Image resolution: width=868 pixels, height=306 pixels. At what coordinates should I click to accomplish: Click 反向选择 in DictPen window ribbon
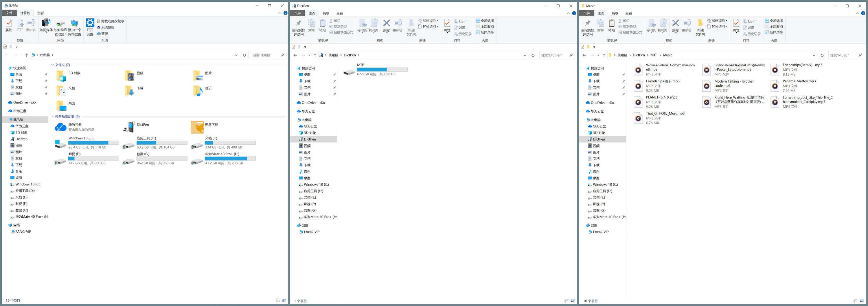tap(485, 32)
